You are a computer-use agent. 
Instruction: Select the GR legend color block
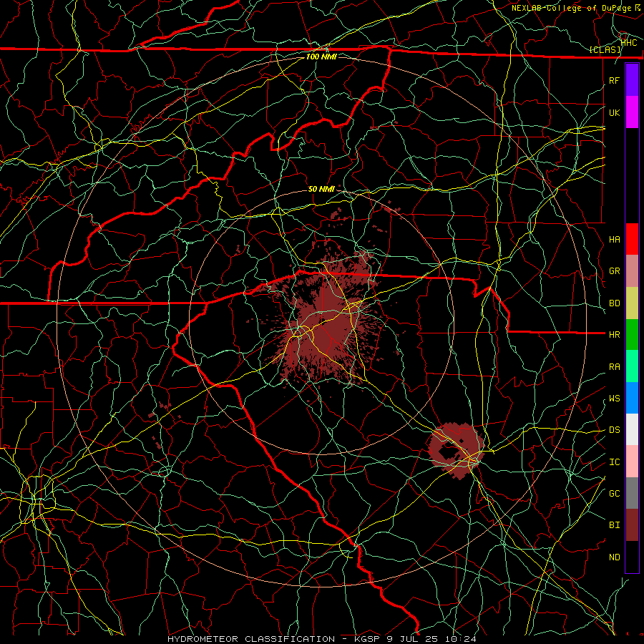[x=632, y=270]
